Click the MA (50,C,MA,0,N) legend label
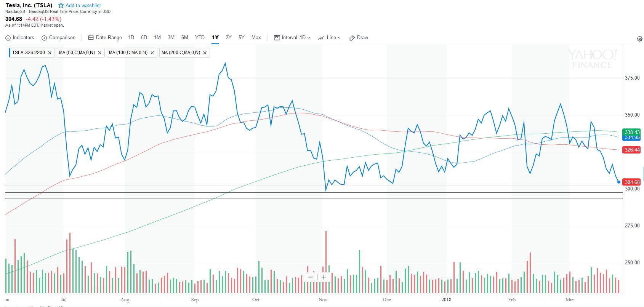 coord(77,53)
